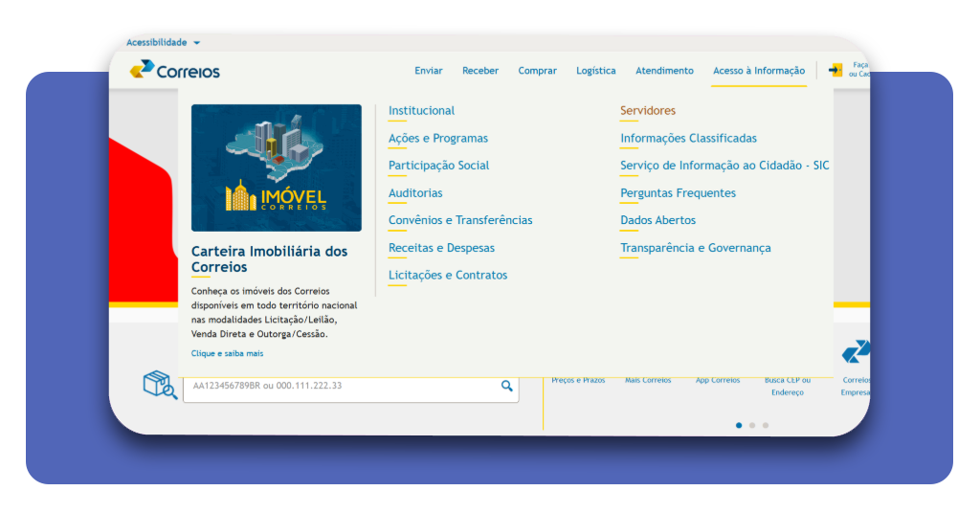Viewport: 980px width, 513px height.
Task: Open the Comprar menu
Action: pyautogui.click(x=538, y=71)
